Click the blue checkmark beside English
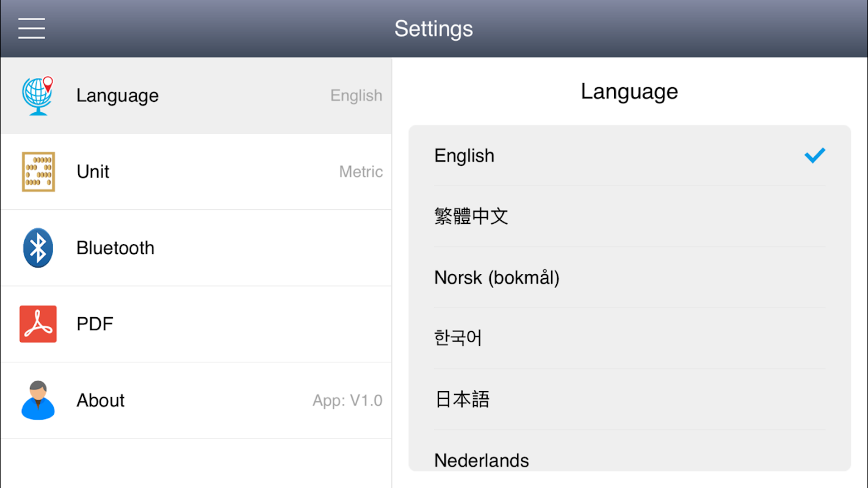Screen dimensions: 868x488 (814, 156)
